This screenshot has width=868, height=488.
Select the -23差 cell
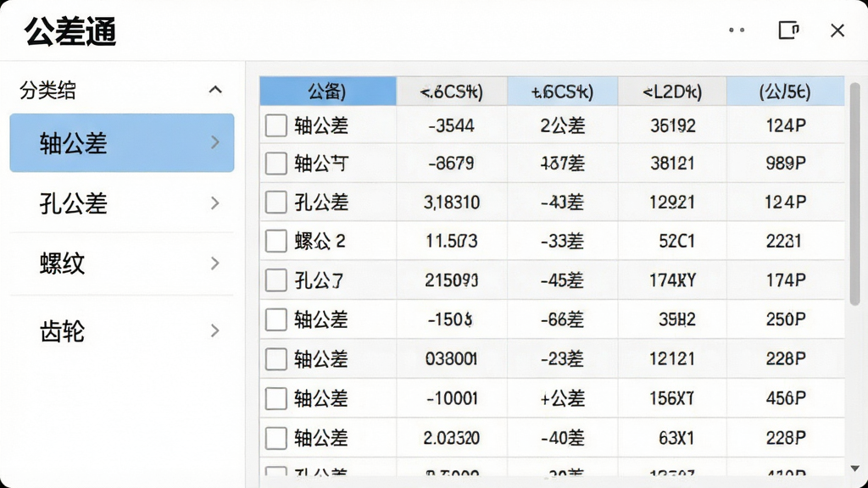563,359
